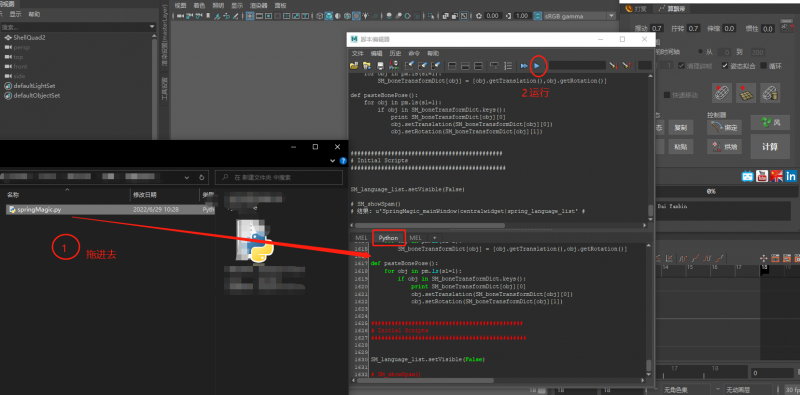Toggle Echo All Commands icon
This screenshot has height=395, width=800.
[494, 66]
